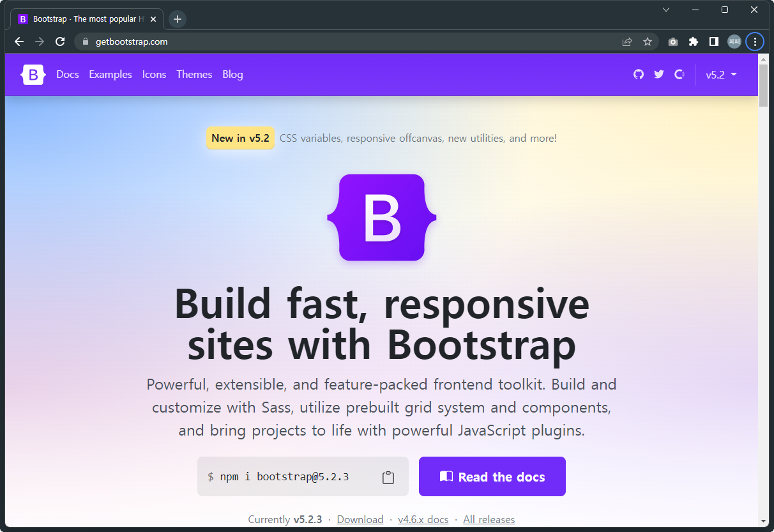Open the Chrome three-dot menu
Viewport: 774px width, 532px height.
(x=755, y=42)
